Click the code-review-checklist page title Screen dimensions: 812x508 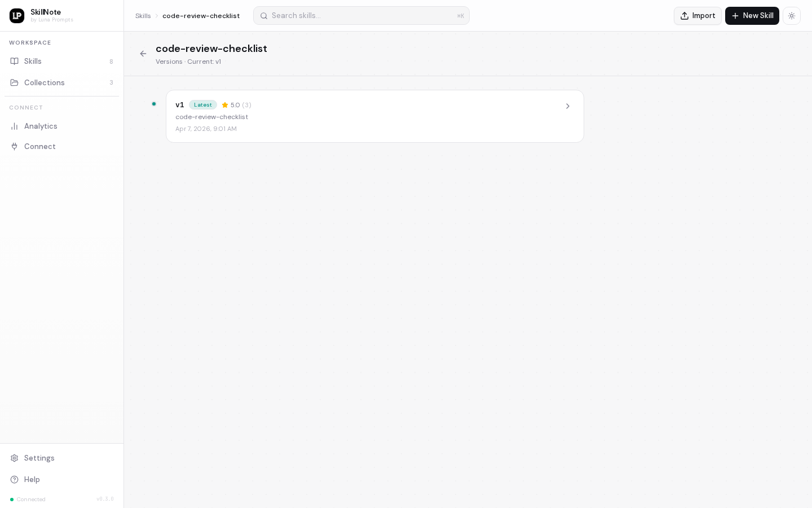(x=211, y=49)
